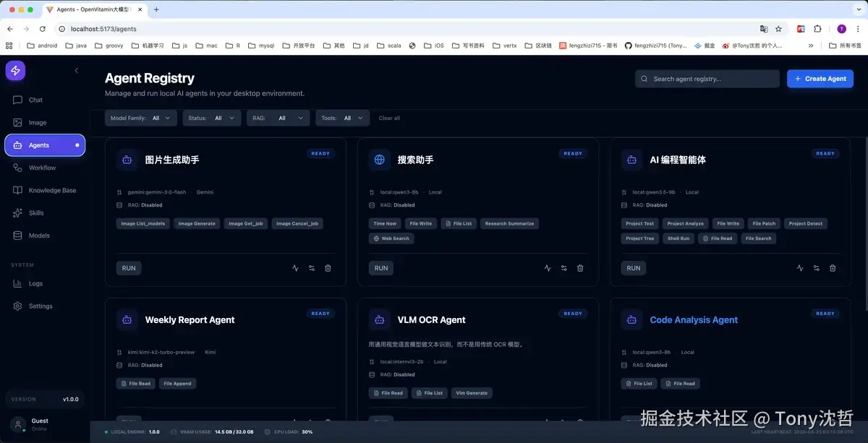Open Logs under System
Viewport: 868px width, 443px height.
[45, 283]
